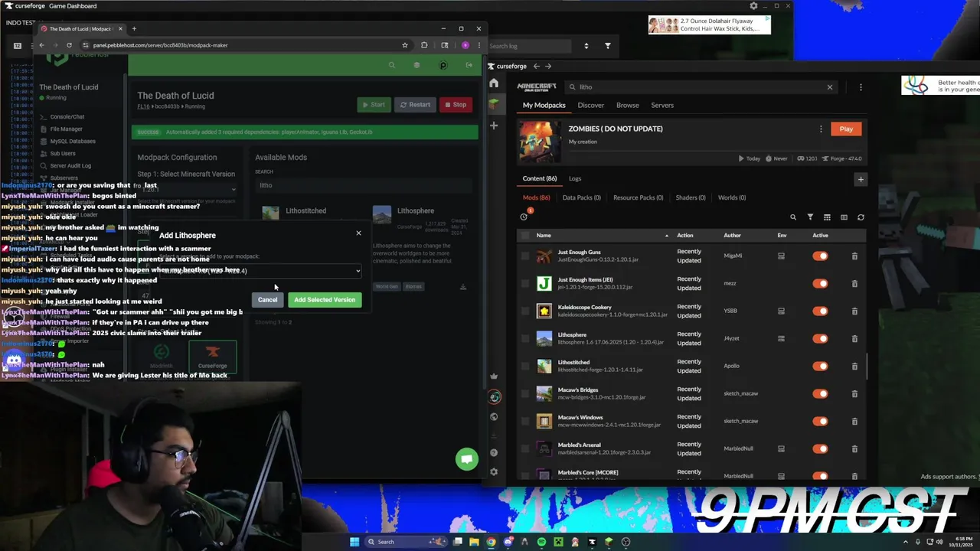The width and height of the screenshot is (980, 551).
Task: Check the select-all checkbox in mod header
Action: click(x=524, y=235)
